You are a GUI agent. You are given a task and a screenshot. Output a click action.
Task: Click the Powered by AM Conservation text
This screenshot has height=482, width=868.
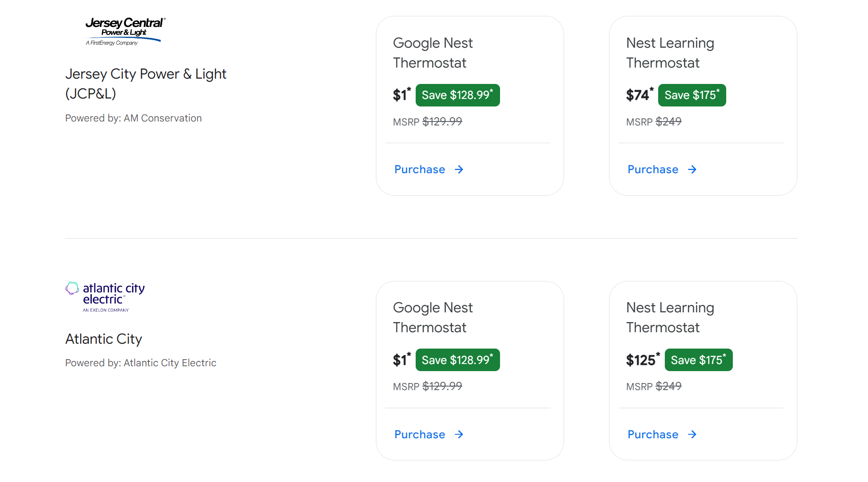133,118
